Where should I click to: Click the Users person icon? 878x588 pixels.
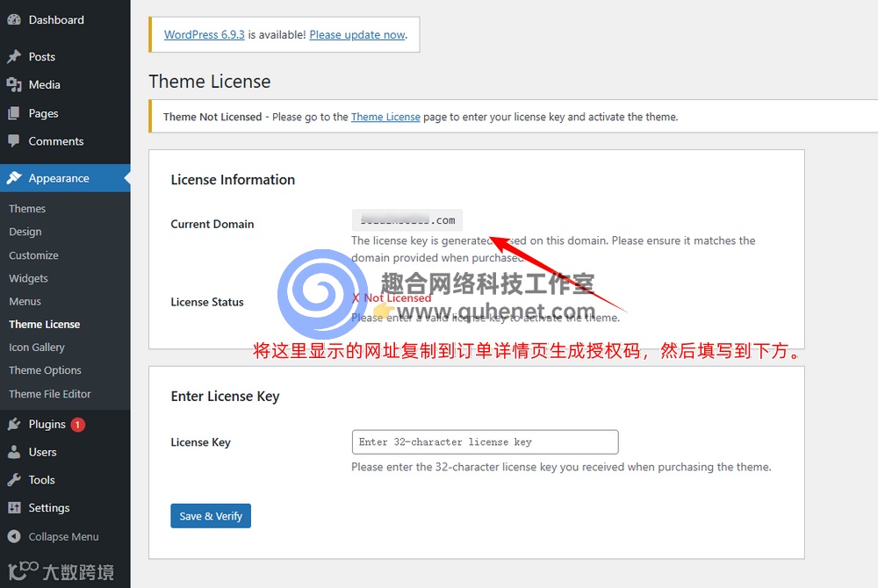pyautogui.click(x=14, y=452)
